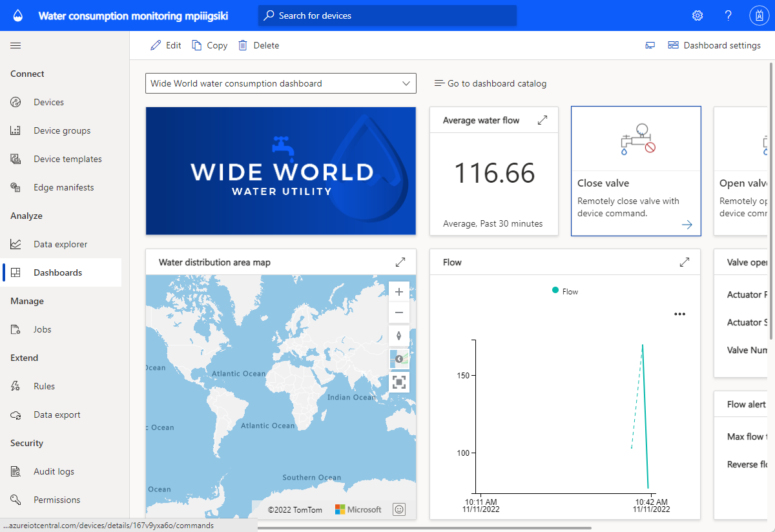The image size is (775, 532).
Task: Open Jobs in sidebar
Action: point(61,329)
